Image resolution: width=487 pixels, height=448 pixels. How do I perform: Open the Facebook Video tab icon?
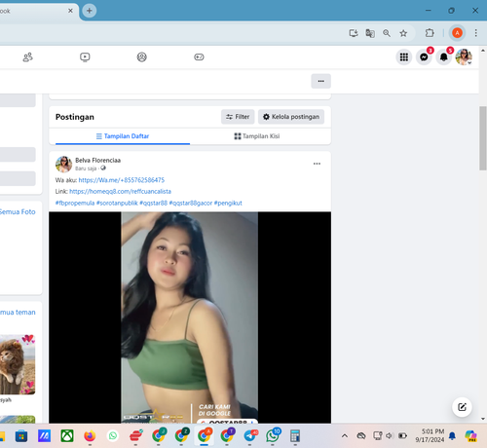85,57
